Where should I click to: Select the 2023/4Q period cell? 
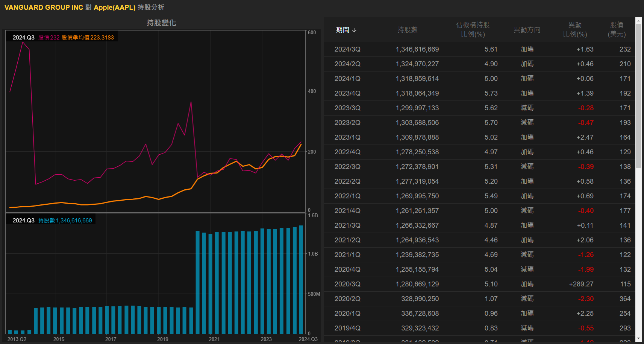(347, 93)
